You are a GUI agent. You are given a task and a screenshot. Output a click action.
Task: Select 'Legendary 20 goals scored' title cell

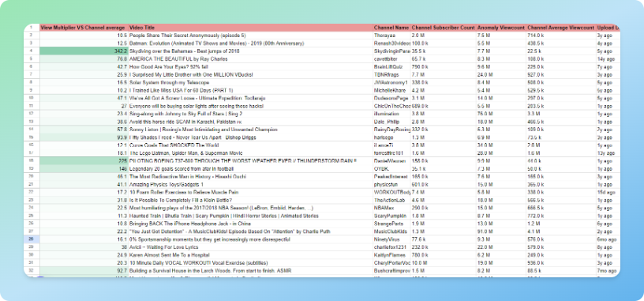tap(250, 168)
